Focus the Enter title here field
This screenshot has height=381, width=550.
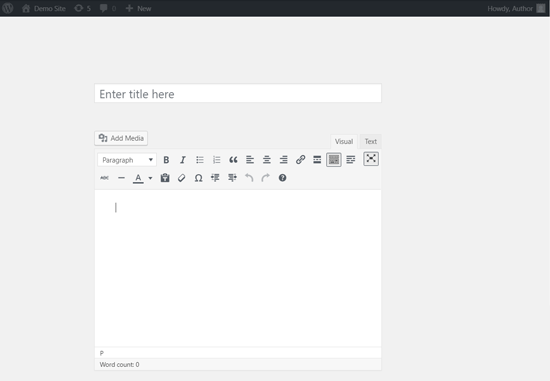click(238, 93)
